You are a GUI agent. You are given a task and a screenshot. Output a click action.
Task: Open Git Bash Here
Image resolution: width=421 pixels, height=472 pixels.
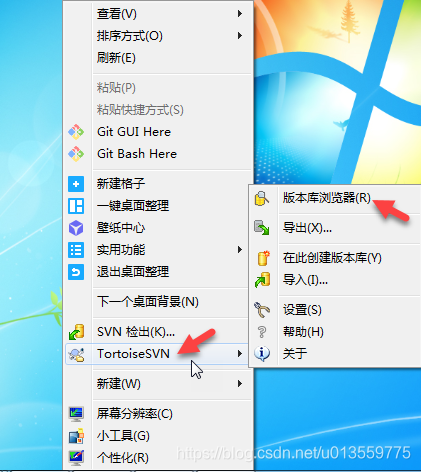[137, 154]
